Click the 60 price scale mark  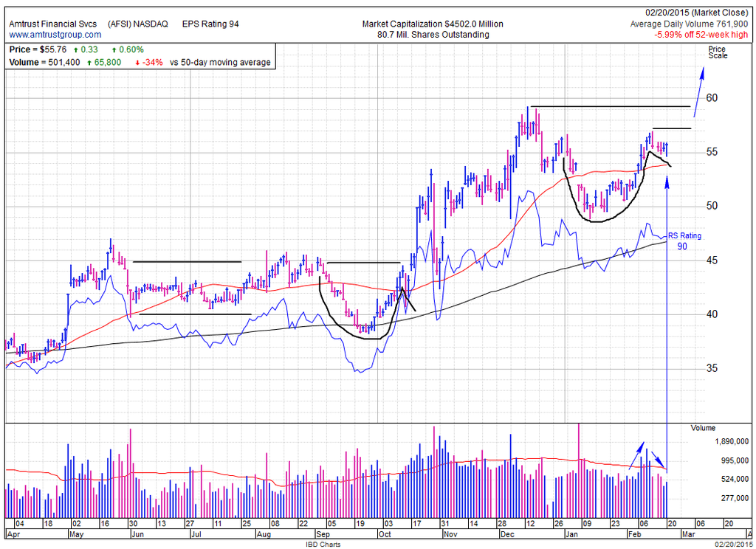tap(712, 98)
